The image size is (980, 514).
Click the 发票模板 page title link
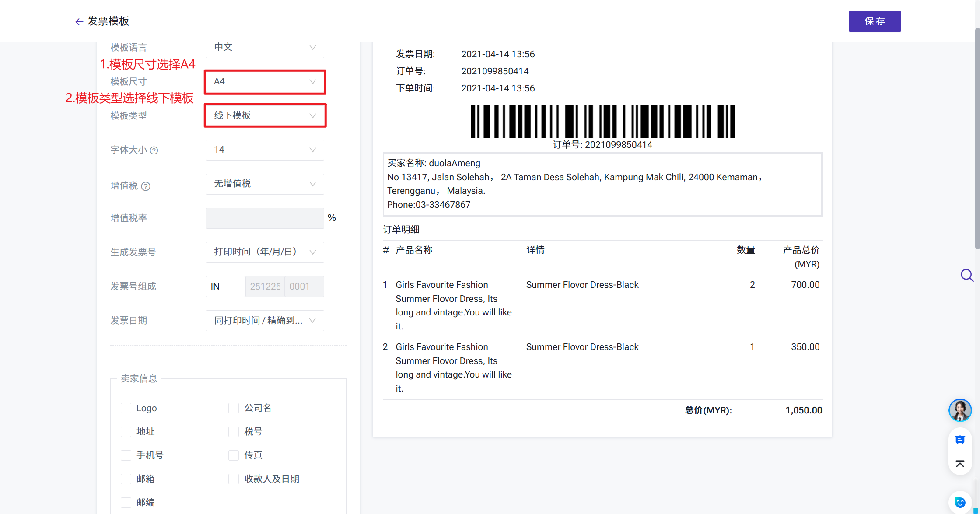click(x=108, y=21)
